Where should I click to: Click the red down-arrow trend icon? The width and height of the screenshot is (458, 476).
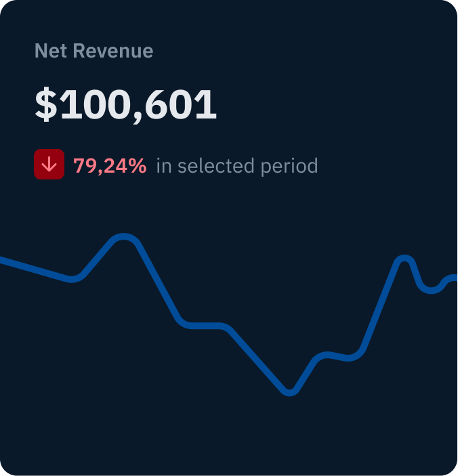(x=49, y=165)
